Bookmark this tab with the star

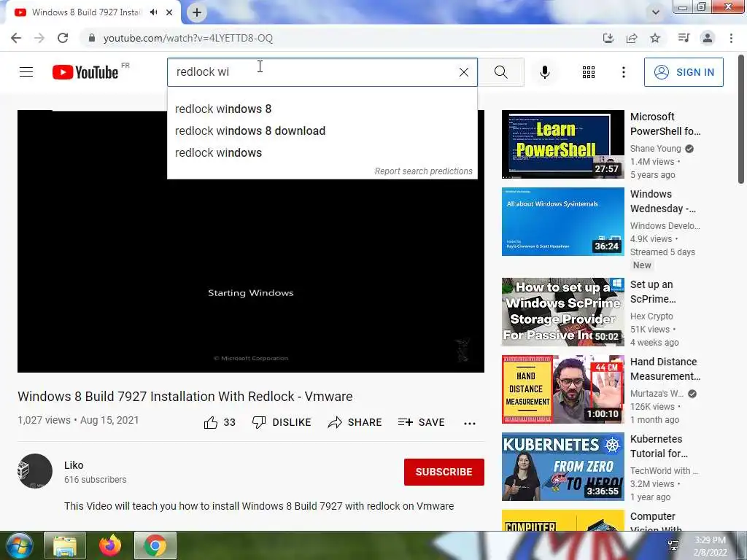[655, 38]
